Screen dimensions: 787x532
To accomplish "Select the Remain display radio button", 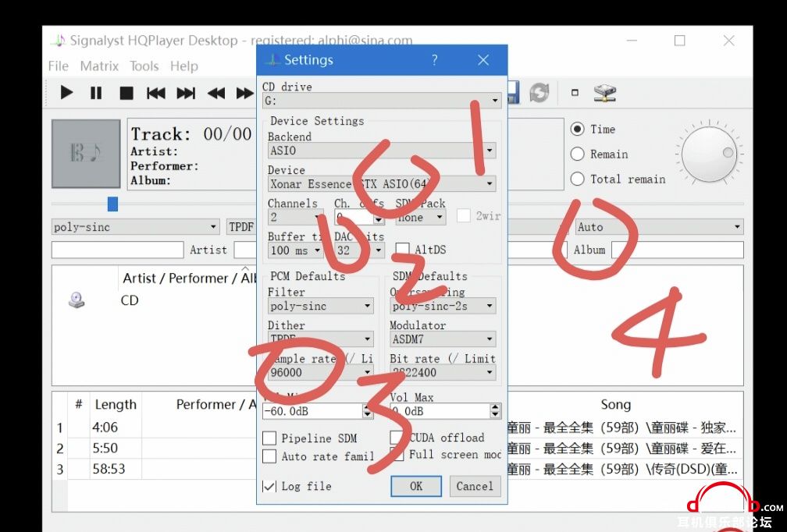I will [578, 154].
